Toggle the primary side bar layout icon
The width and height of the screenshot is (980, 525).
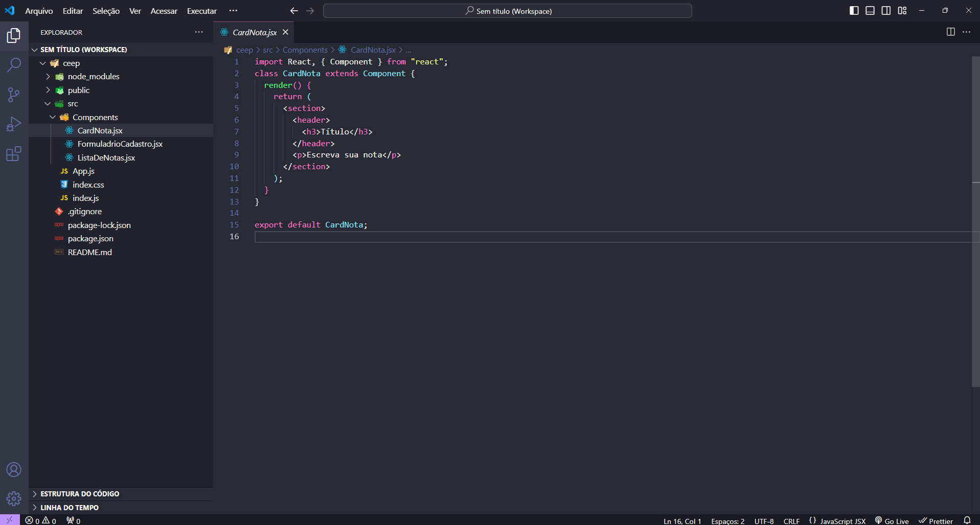(x=854, y=11)
